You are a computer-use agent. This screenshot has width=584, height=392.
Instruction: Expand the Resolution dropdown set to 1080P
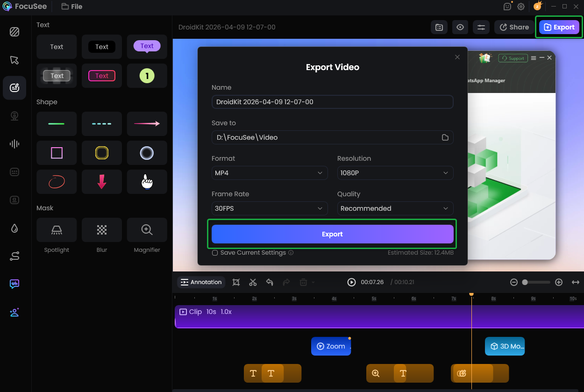(395, 173)
